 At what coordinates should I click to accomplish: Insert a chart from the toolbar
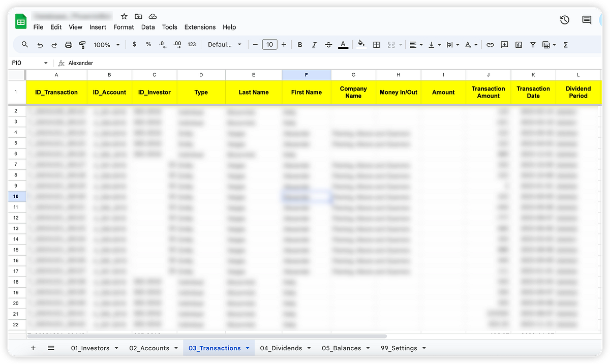(x=518, y=45)
